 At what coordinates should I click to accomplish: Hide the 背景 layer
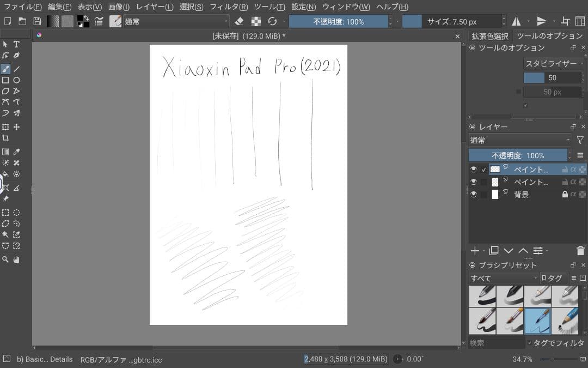click(473, 194)
